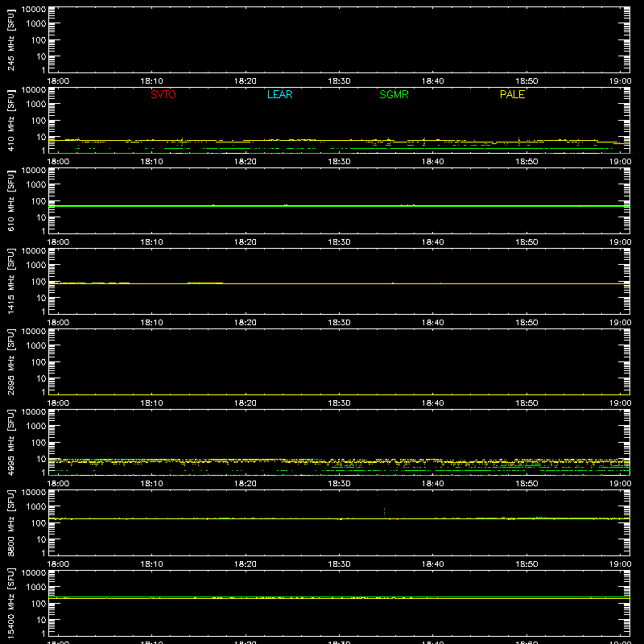Click the 10 tick label of the 1415 MHz plot

pyautogui.click(x=41, y=298)
